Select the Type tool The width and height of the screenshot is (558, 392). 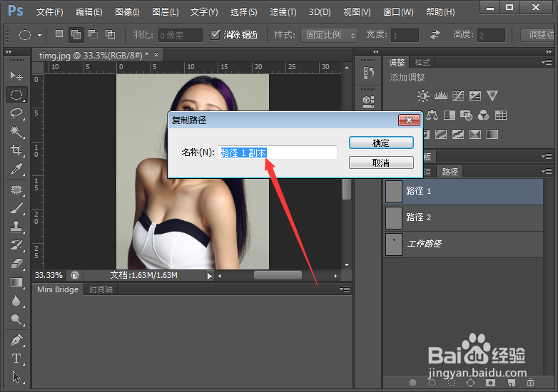point(16,359)
